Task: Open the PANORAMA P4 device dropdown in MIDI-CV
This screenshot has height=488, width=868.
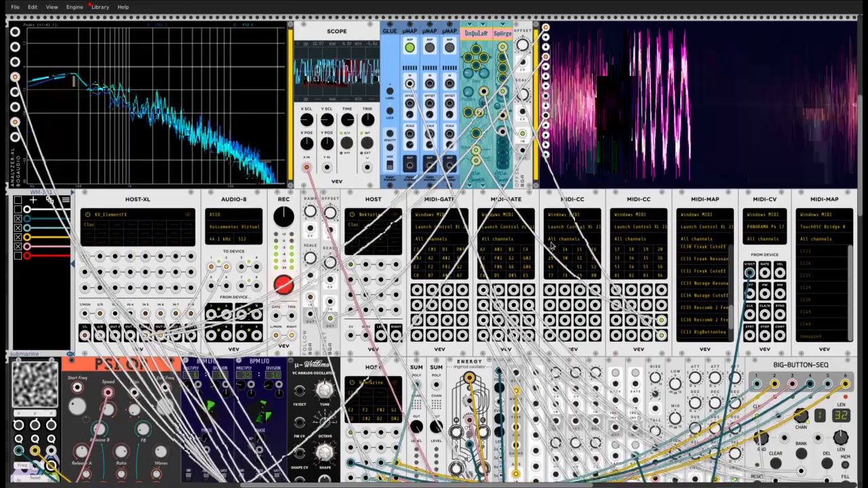Action: point(764,226)
